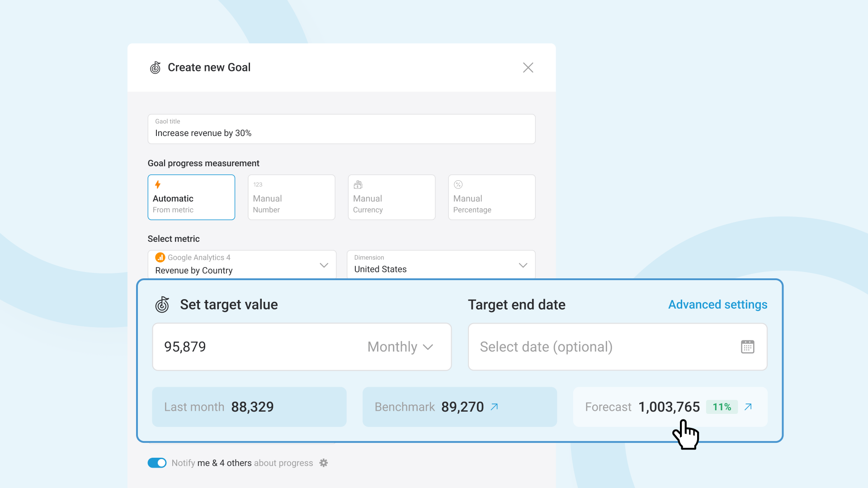The height and width of the screenshot is (488, 868).
Task: Pick Manual Percentage measurement option
Action: click(491, 197)
